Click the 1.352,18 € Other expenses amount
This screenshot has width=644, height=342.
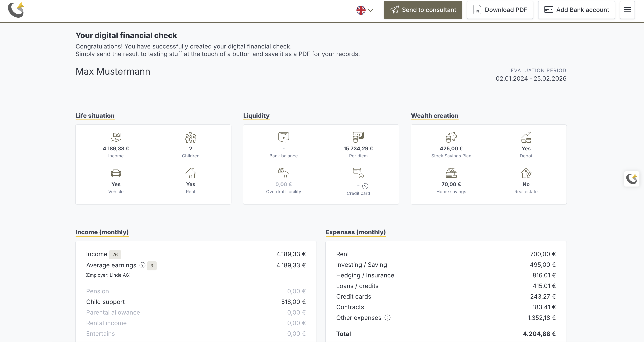(x=542, y=318)
